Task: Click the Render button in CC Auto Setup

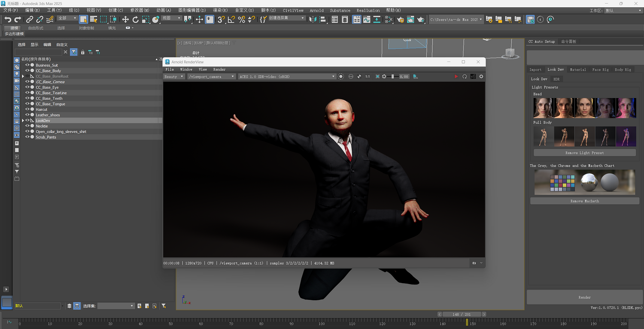Action: [x=585, y=297]
